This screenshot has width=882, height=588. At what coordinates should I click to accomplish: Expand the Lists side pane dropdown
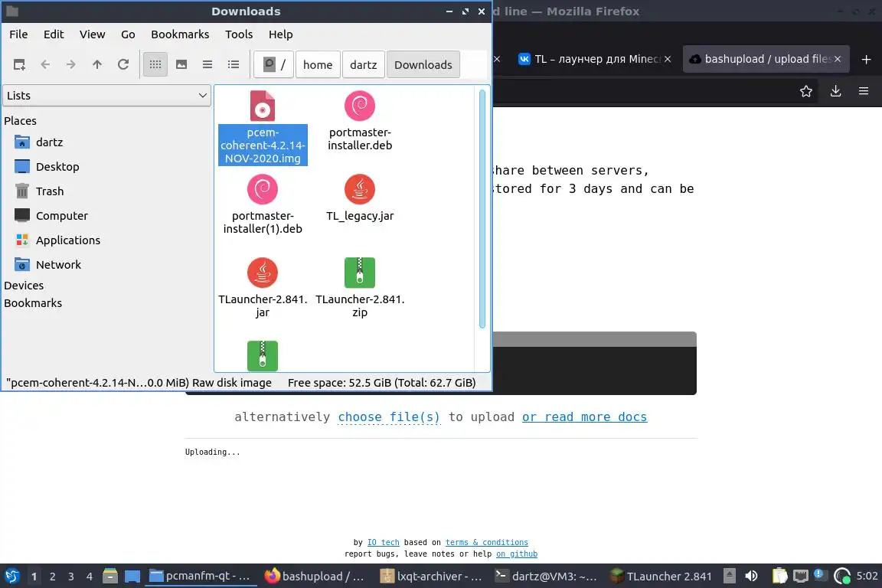point(107,96)
